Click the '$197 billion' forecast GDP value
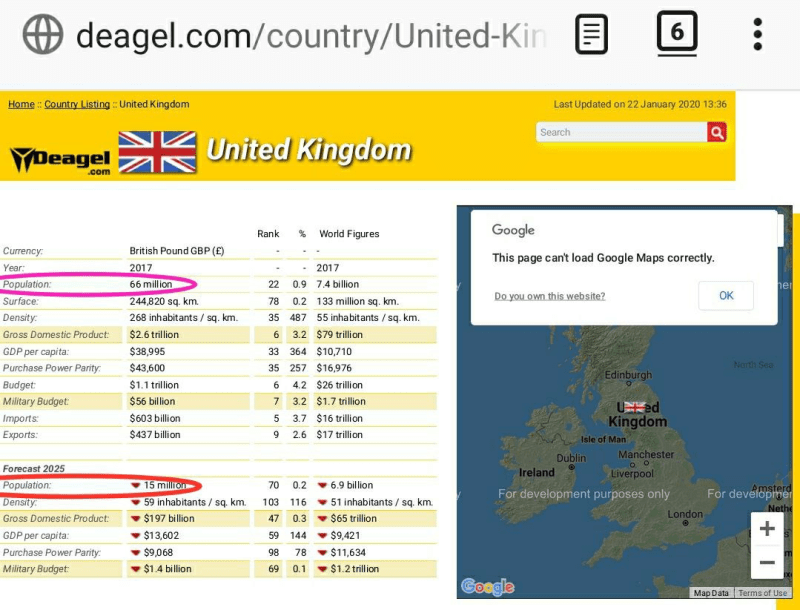 click(169, 518)
